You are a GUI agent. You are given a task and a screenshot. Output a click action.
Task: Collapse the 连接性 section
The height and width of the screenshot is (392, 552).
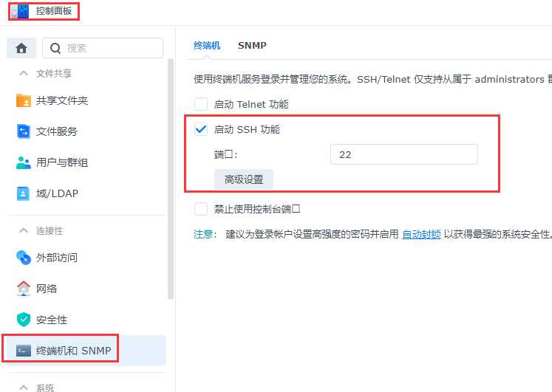coord(22,231)
